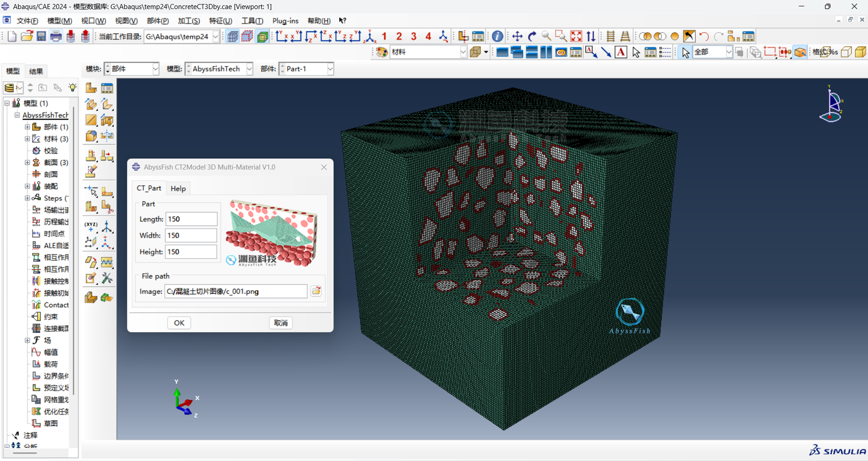The height and width of the screenshot is (461, 868).
Task: Switch to the Help tab in dialog
Action: (x=178, y=188)
